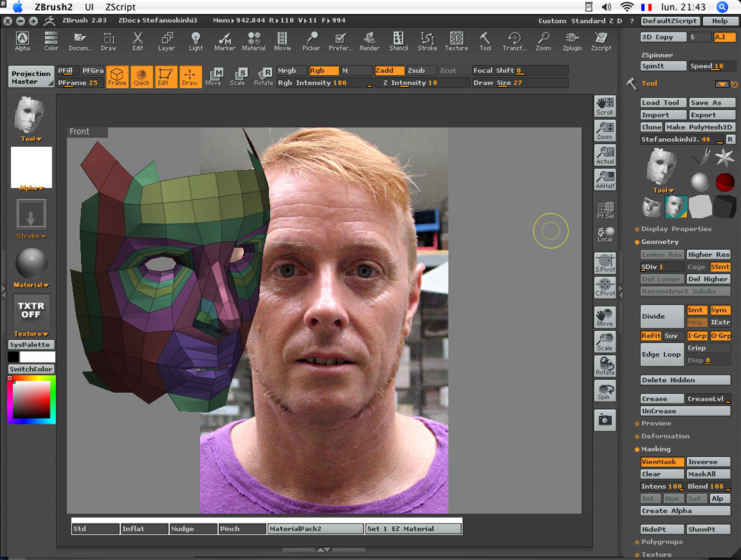
Task: Click the S.Pivot set pivot icon
Action: (x=605, y=263)
